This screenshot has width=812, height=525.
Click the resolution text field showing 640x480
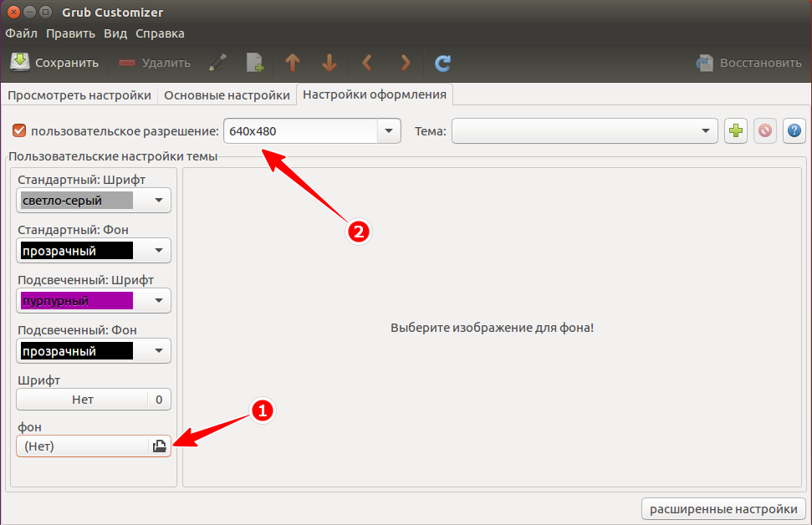tap(300, 131)
